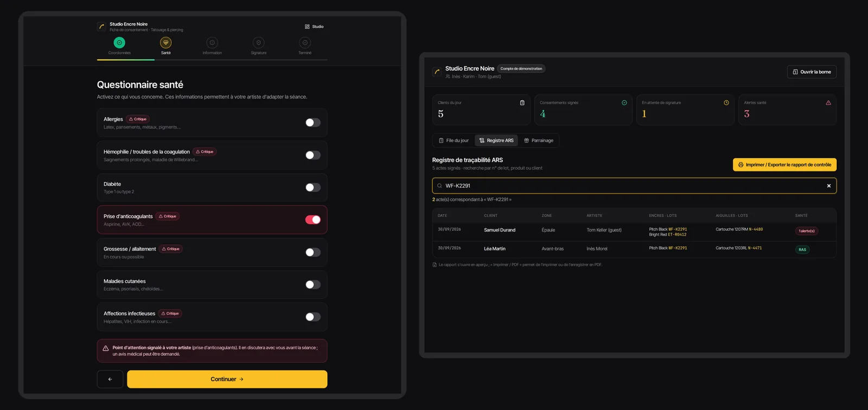Image resolution: width=868 pixels, height=410 pixels.
Task: Switch to the Parrainage tab
Action: 539,140
